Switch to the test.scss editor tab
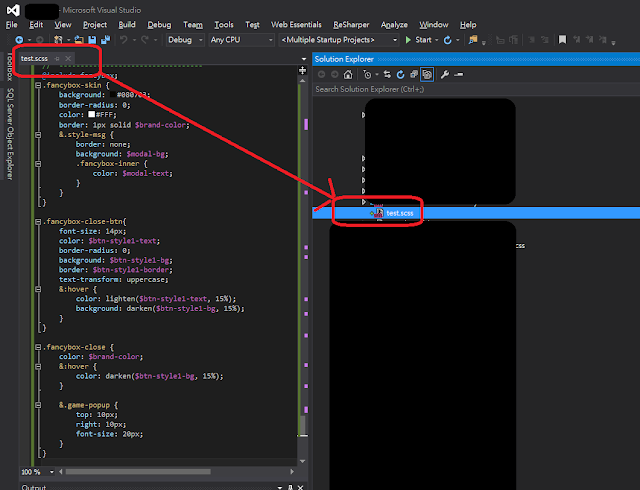The width and height of the screenshot is (640, 490). coord(34,59)
